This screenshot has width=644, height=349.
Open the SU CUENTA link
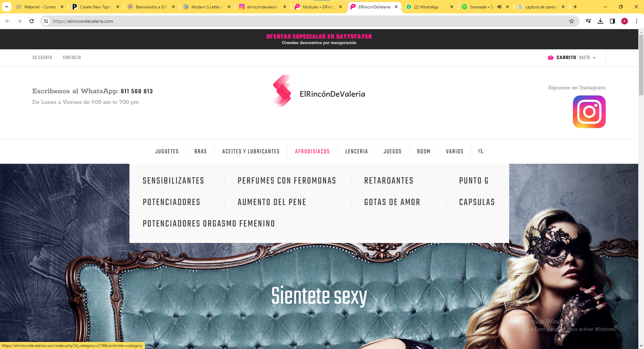42,58
